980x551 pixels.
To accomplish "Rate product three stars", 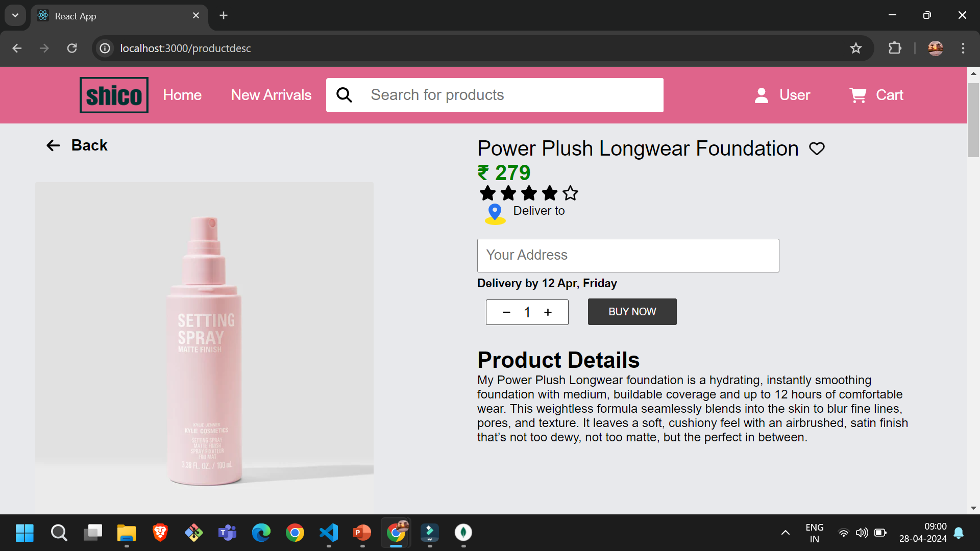I will point(529,193).
